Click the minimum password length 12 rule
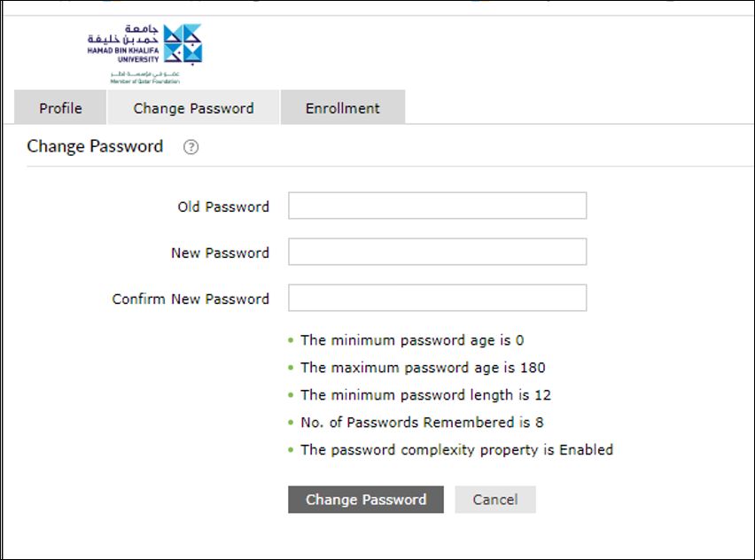The height and width of the screenshot is (560, 755). [x=425, y=395]
